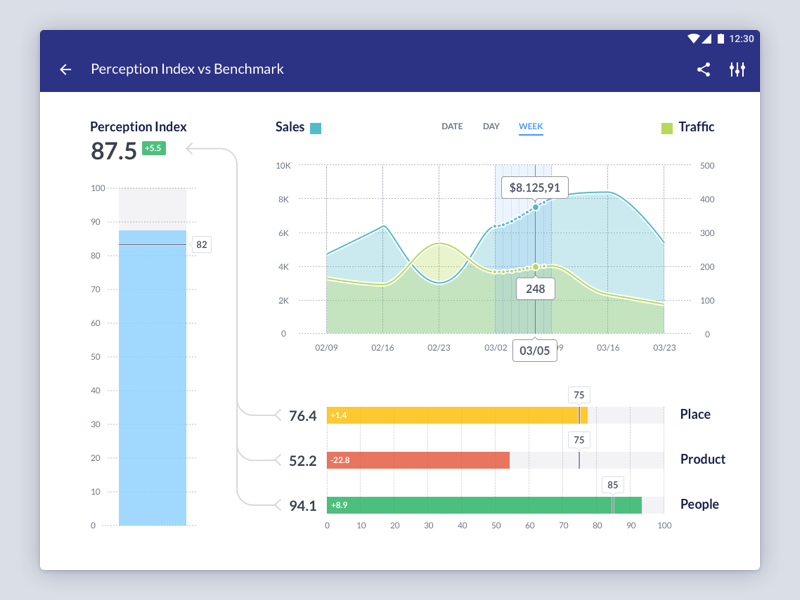This screenshot has width=800, height=600.
Task: Click the Sales legend color swatch
Action: 315,128
